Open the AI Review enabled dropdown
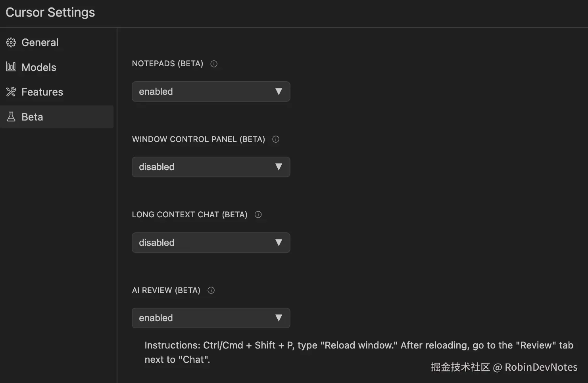The image size is (588, 383). pos(211,318)
